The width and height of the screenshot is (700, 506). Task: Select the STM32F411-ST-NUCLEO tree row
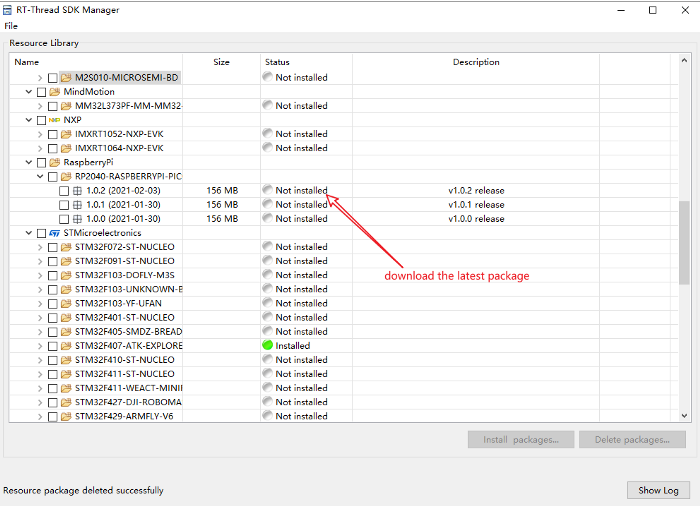tap(343, 374)
